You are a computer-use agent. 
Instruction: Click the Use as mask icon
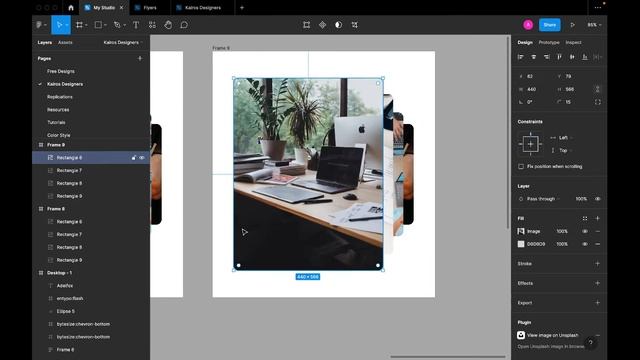338,25
